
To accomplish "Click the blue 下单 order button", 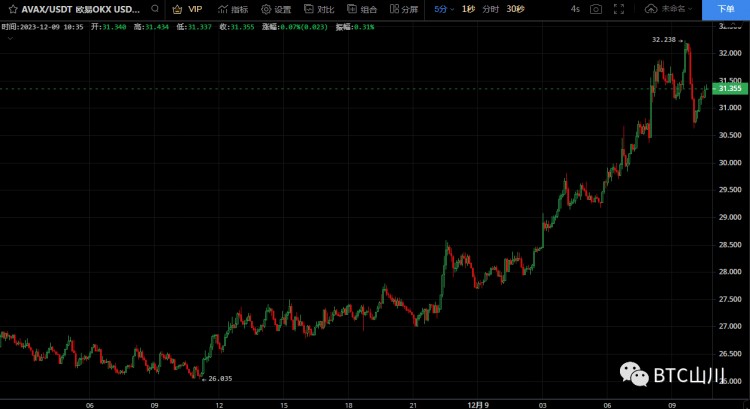I will click(726, 10).
